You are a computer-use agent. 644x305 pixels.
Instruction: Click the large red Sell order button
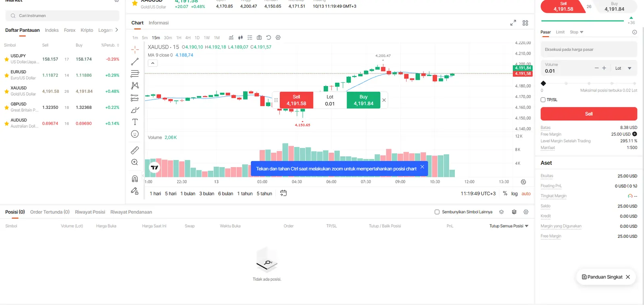click(x=588, y=114)
